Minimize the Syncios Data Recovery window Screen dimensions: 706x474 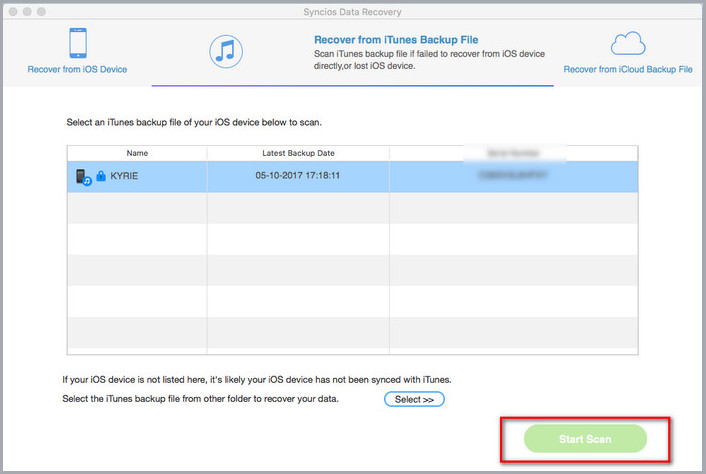[x=27, y=12]
